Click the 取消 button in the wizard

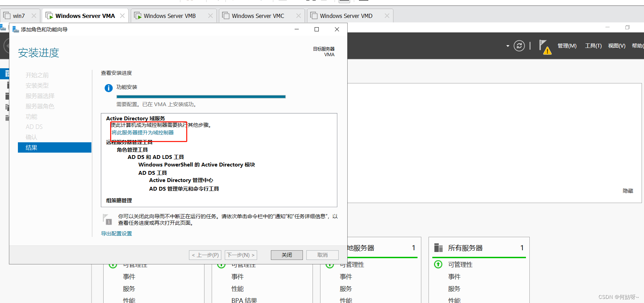pyautogui.click(x=323, y=255)
